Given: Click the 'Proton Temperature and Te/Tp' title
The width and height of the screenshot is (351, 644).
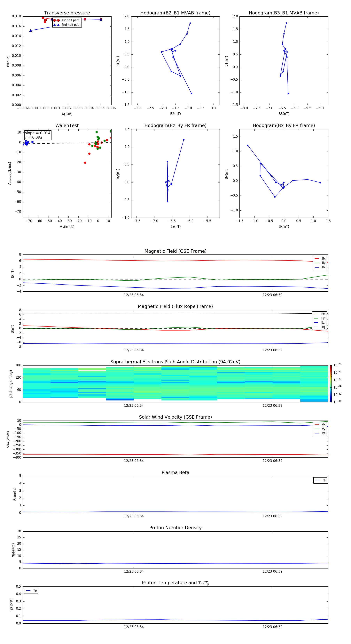Looking at the screenshot, I should pyautogui.click(x=175, y=583).
